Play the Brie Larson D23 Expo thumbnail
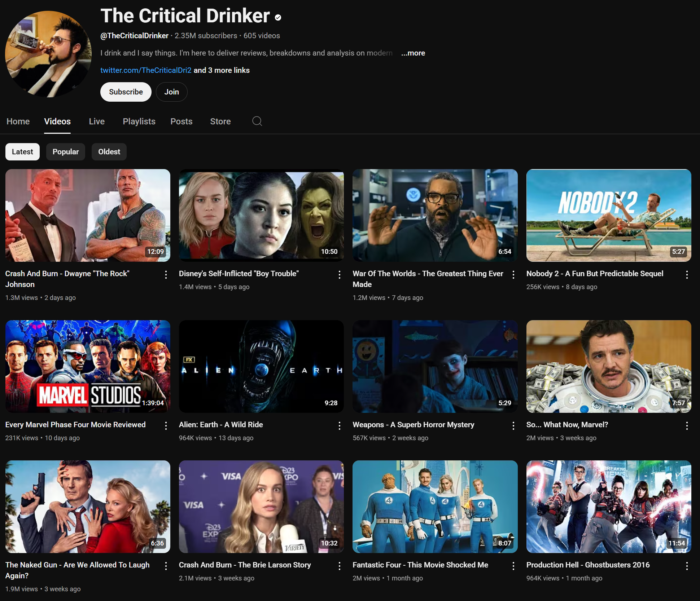 (261, 507)
